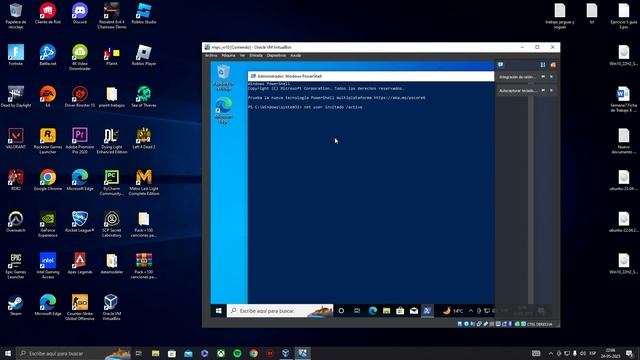Open Spotify from the host taskbar
This screenshot has height=360, width=640.
(237, 353)
